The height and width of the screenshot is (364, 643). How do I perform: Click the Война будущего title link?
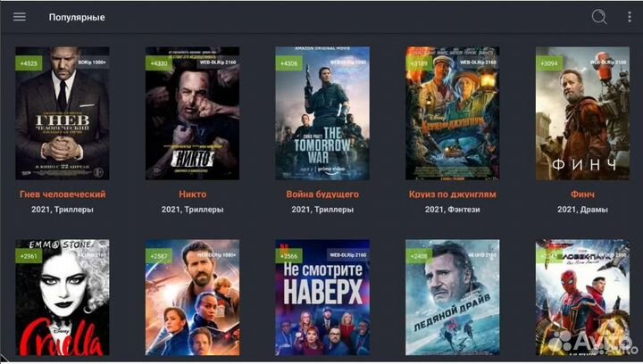[x=322, y=194]
